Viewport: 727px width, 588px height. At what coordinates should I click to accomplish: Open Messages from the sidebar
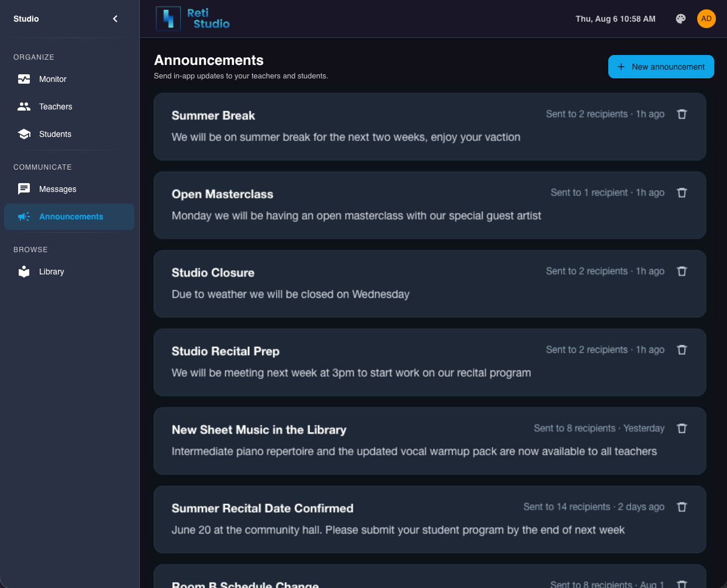click(x=69, y=189)
